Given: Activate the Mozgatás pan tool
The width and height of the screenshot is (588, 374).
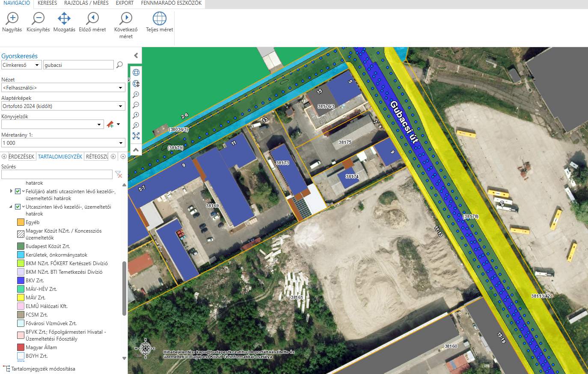Looking at the screenshot, I should (x=64, y=22).
